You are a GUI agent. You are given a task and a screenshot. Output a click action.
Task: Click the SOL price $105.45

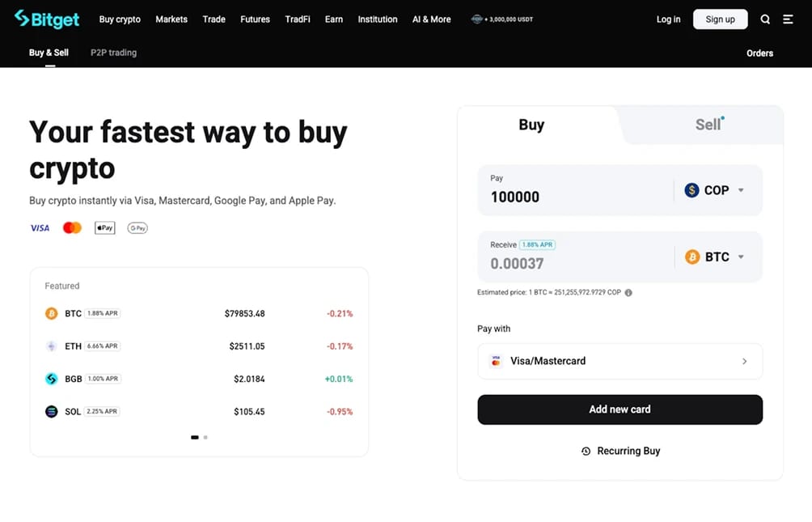point(249,412)
